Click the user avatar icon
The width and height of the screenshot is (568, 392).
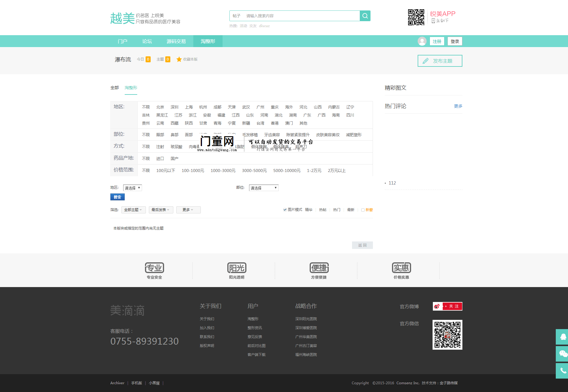422,41
